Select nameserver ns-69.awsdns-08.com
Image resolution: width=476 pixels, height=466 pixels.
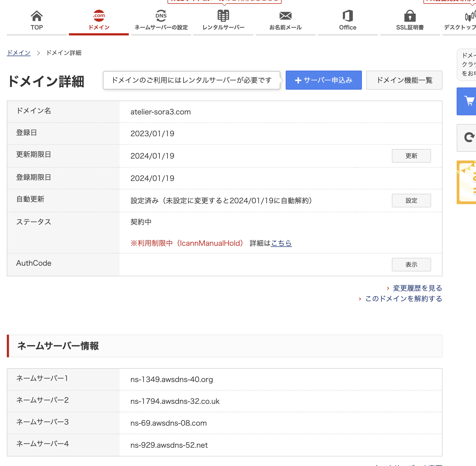(169, 423)
